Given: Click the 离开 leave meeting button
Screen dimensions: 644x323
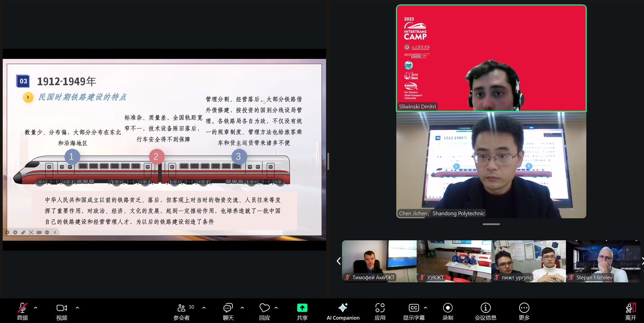Looking at the screenshot, I should [x=630, y=311].
